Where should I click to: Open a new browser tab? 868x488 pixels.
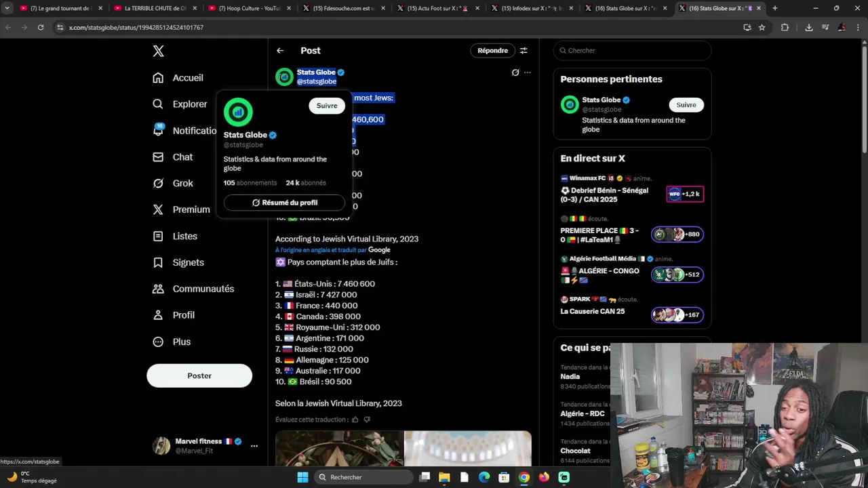774,8
